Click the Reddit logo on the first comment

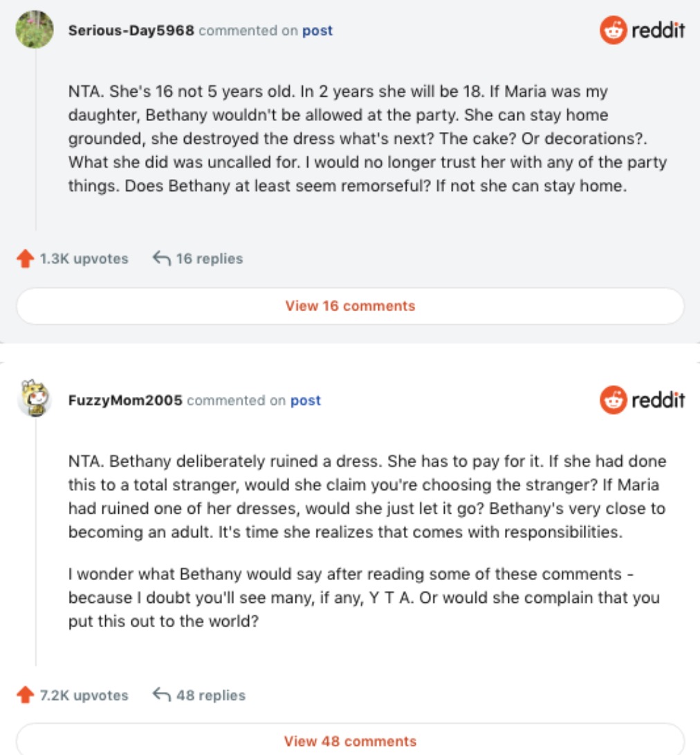click(x=642, y=30)
